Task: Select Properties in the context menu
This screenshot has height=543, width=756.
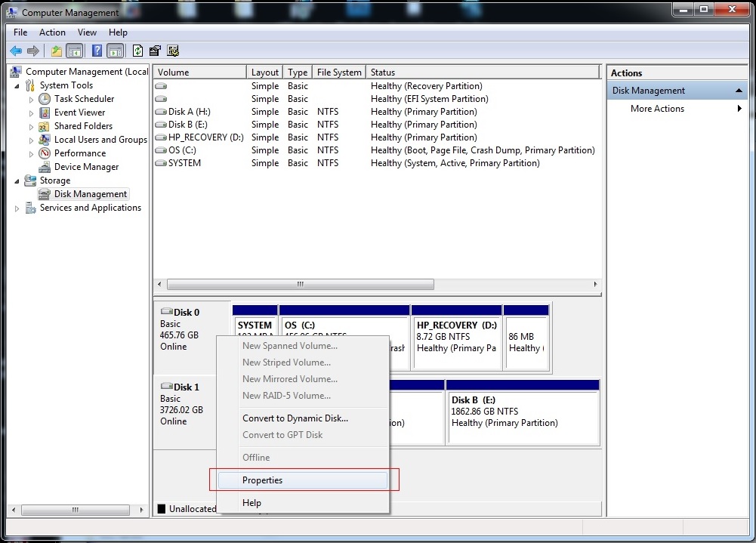Action: tap(262, 480)
